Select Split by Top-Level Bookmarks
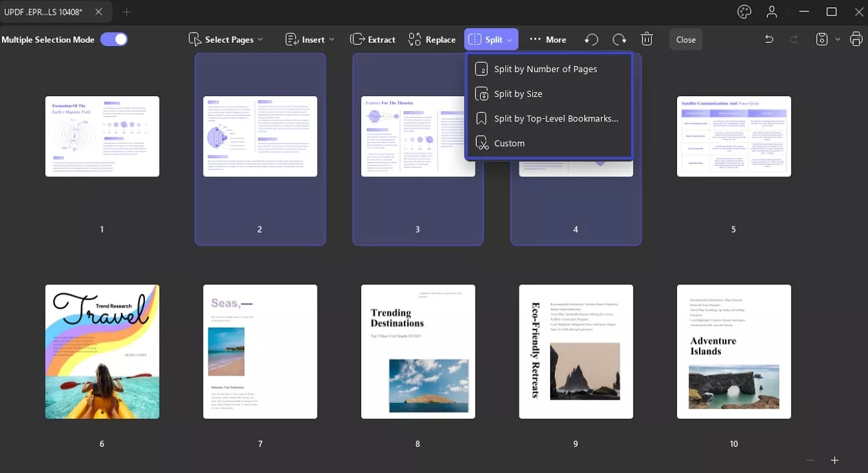 click(556, 118)
